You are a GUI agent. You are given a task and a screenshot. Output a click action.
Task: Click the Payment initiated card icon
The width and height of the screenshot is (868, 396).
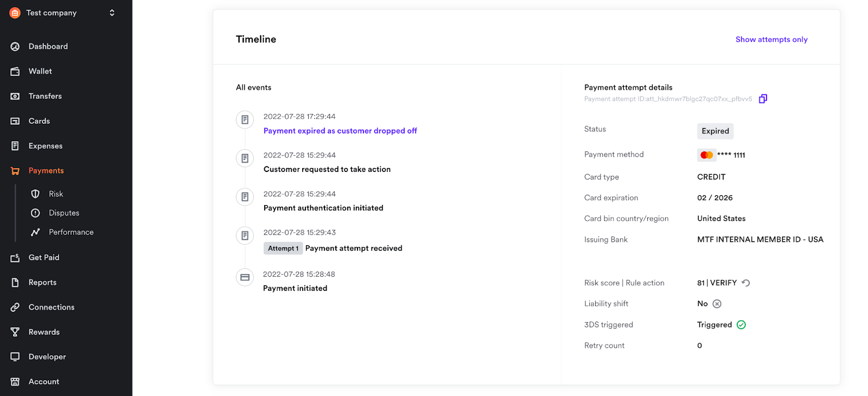point(245,278)
